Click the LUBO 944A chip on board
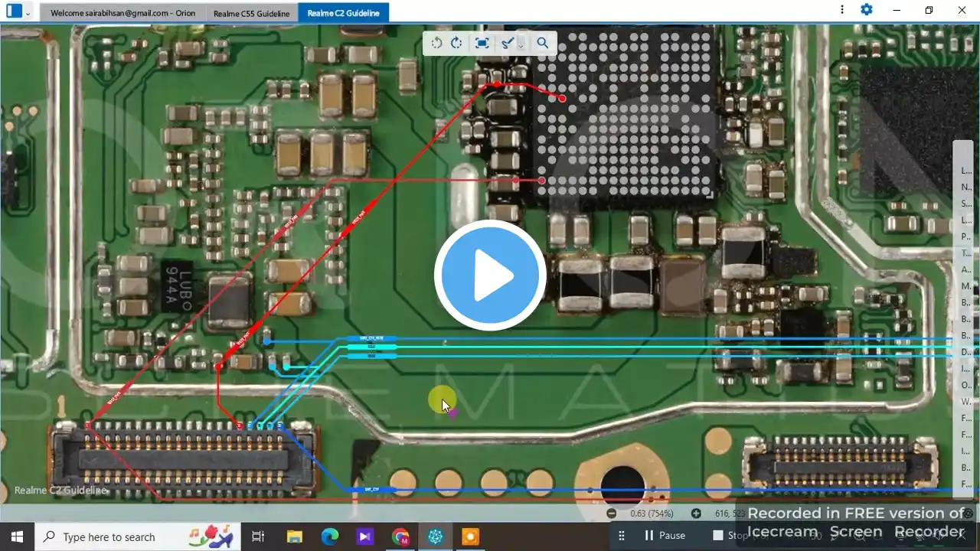 [x=177, y=287]
